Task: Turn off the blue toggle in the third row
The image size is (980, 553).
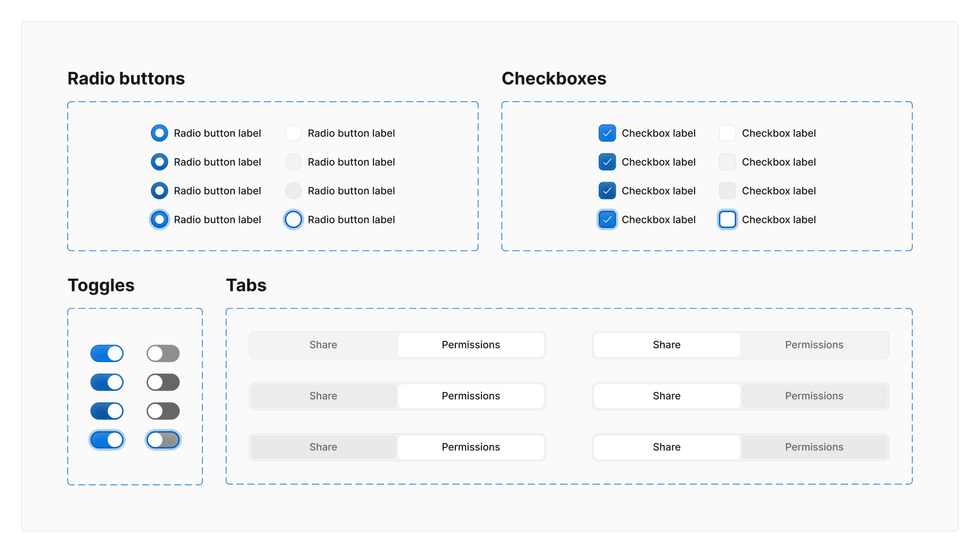Action: (107, 411)
